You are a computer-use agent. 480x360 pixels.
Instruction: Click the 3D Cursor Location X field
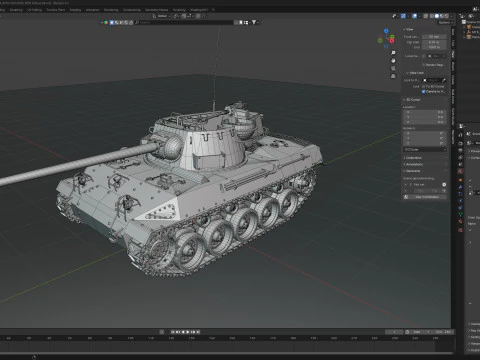click(x=425, y=112)
